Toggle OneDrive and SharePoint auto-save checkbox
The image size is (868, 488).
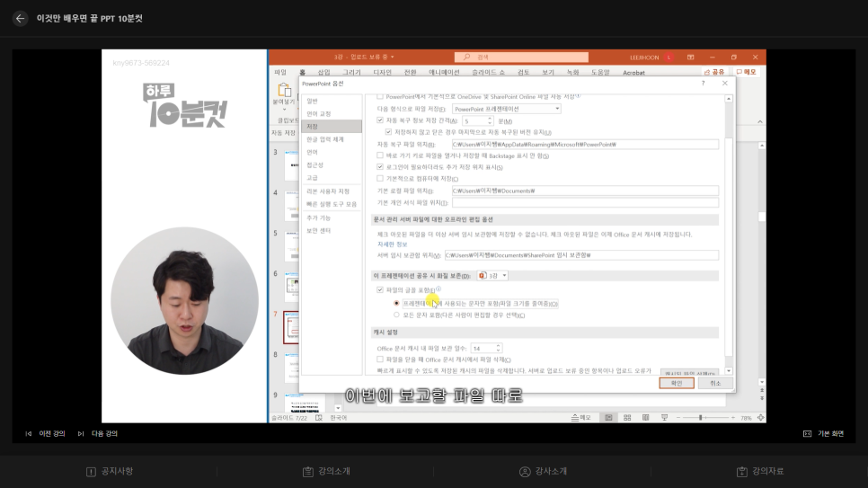(380, 96)
